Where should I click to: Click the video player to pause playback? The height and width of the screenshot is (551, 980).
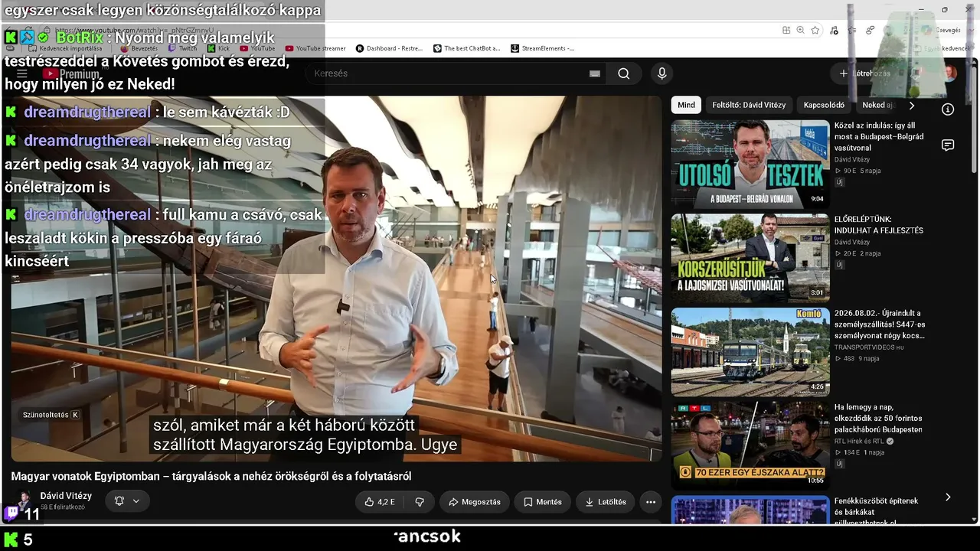pyautogui.click(x=336, y=279)
